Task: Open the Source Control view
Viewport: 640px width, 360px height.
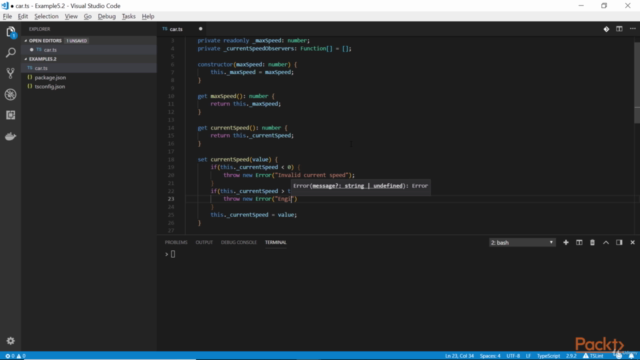Action: tap(11, 73)
